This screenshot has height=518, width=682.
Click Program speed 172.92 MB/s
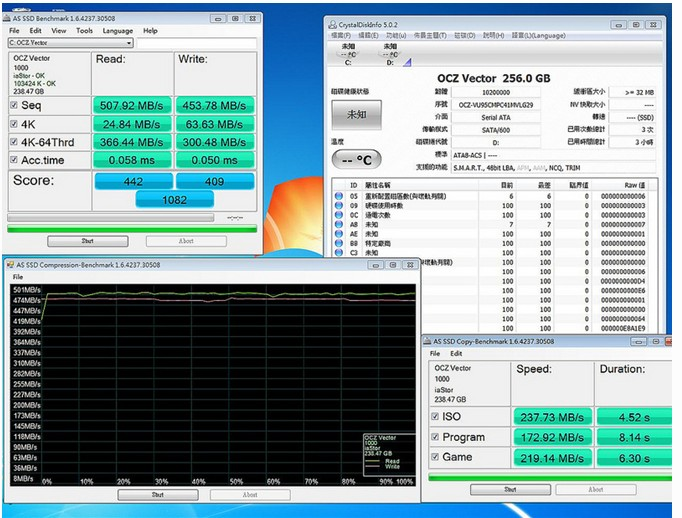pyautogui.click(x=552, y=438)
